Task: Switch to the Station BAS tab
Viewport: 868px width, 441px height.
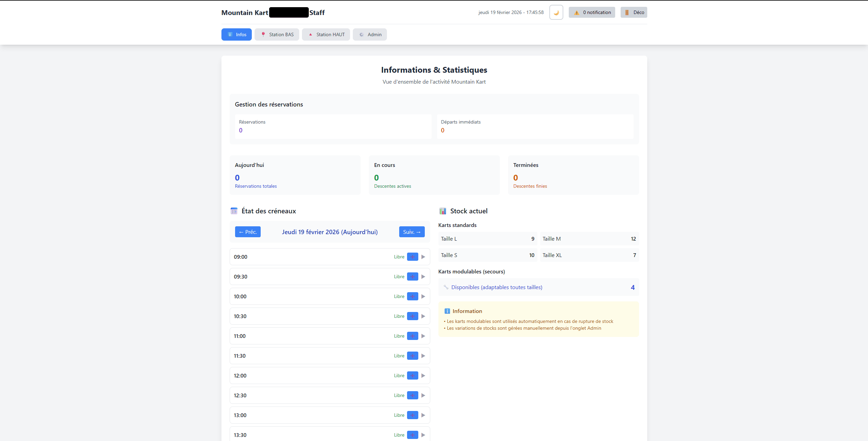Action: (x=277, y=34)
